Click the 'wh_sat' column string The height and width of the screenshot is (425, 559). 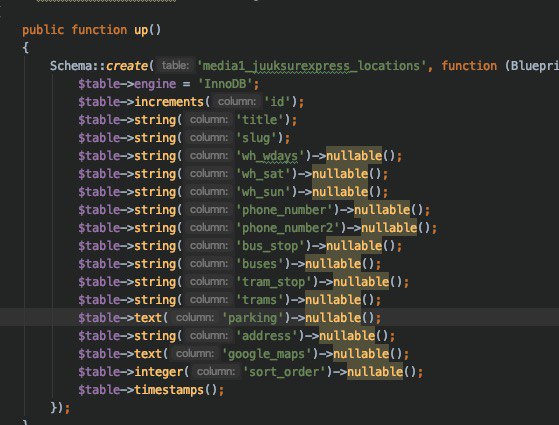click(x=263, y=174)
